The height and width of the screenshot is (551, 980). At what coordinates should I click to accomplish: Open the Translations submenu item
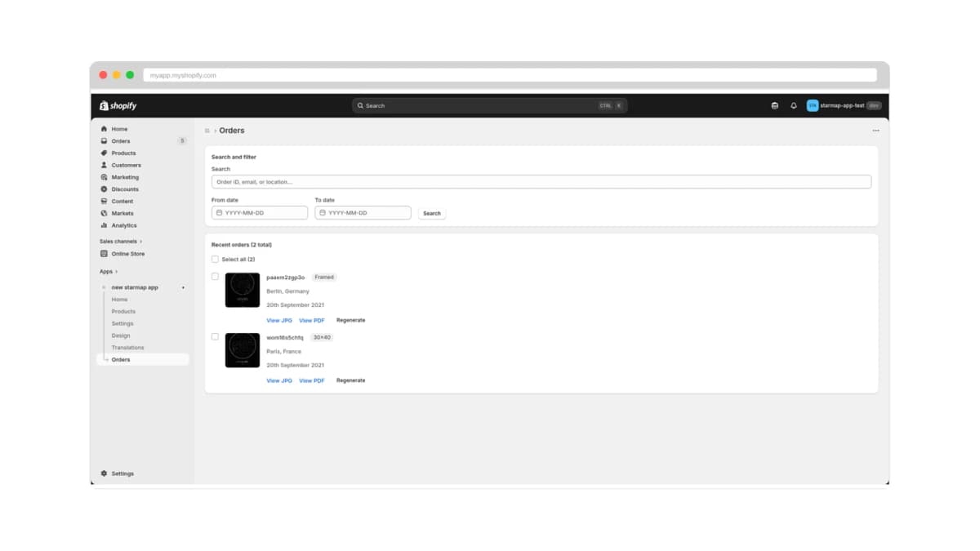[128, 348]
